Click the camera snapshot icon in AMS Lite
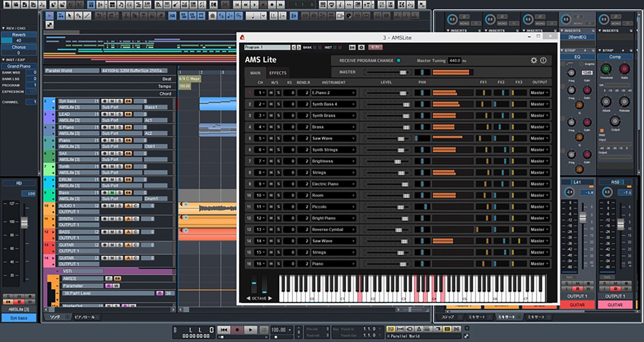The height and width of the screenshot is (342, 644). [361, 47]
